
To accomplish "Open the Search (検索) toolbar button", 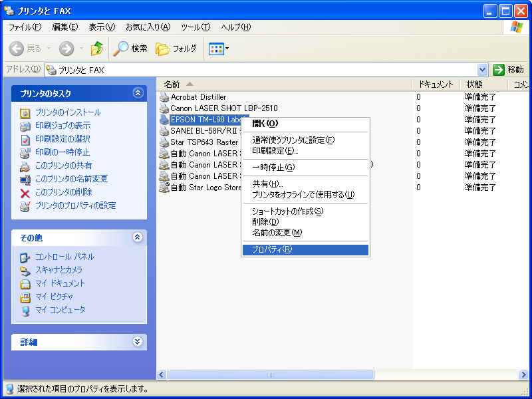I will [x=130, y=49].
